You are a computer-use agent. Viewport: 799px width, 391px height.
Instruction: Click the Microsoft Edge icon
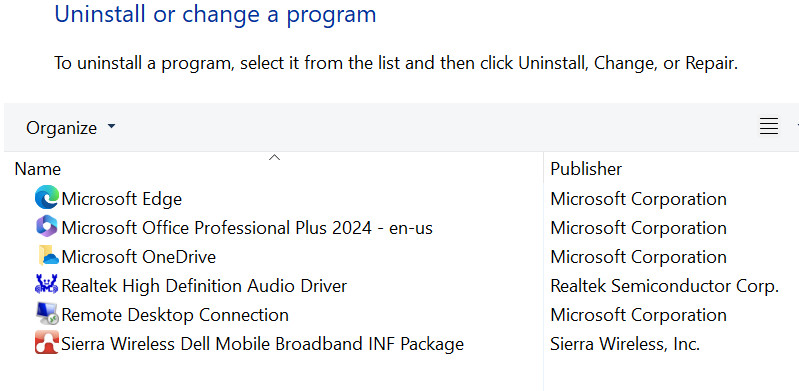tap(47, 198)
